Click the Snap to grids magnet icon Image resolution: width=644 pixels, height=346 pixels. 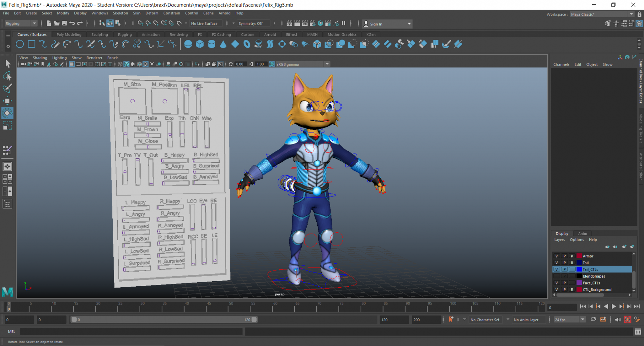140,23
